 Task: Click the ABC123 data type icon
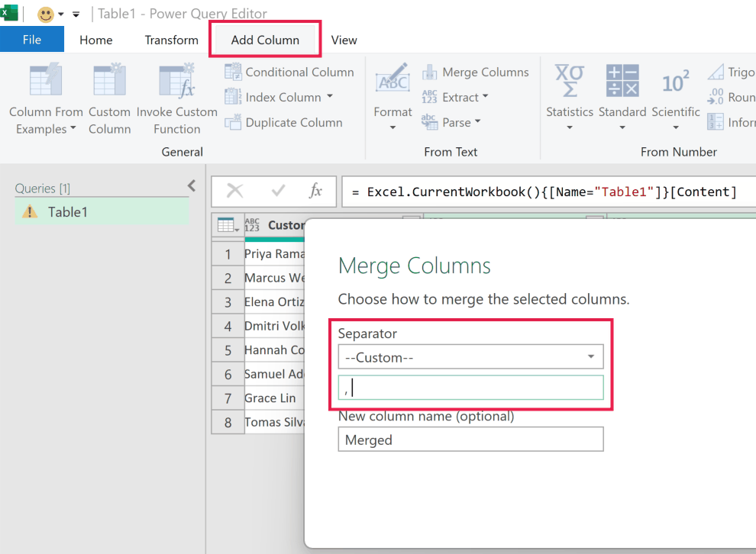252,225
